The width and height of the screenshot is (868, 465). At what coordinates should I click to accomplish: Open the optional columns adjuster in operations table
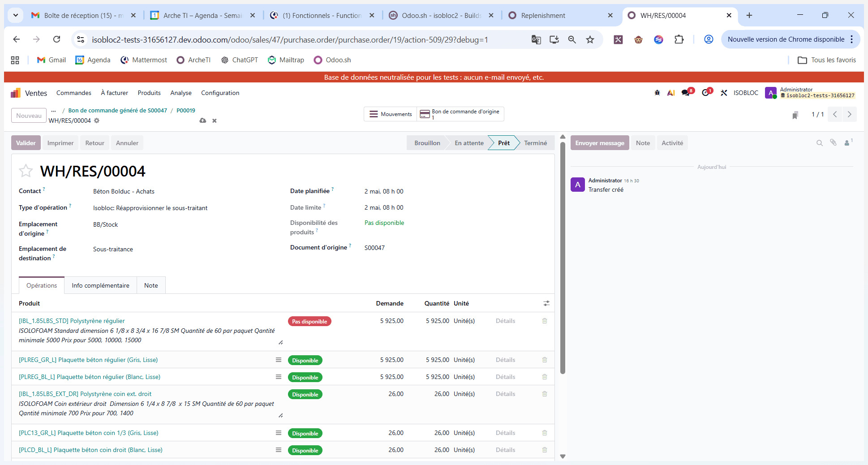pos(546,303)
